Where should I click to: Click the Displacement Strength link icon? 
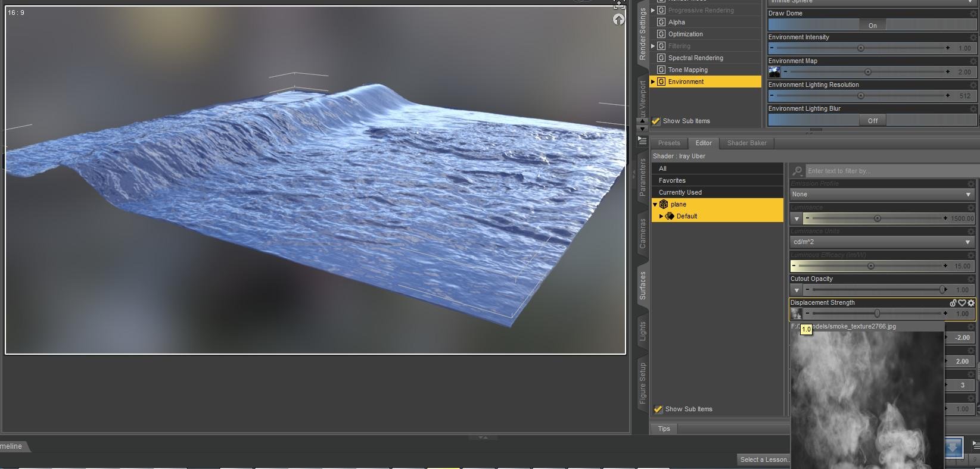(953, 303)
